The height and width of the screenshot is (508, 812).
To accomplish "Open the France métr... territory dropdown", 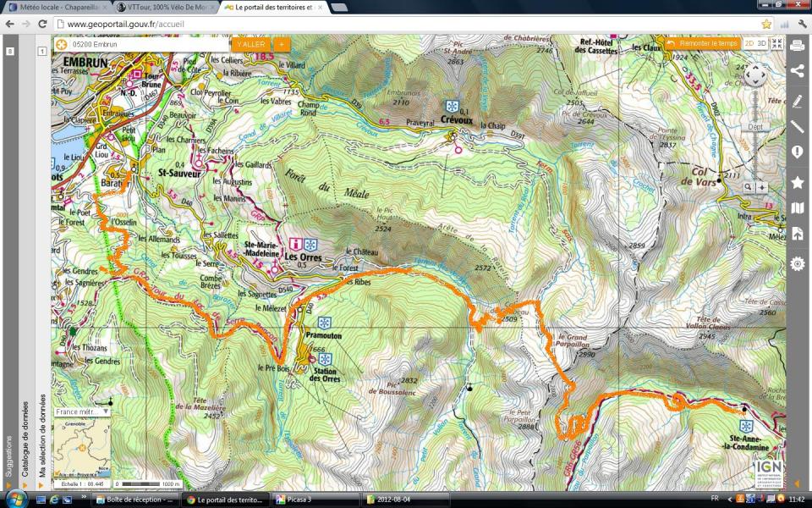I will tap(82, 411).
